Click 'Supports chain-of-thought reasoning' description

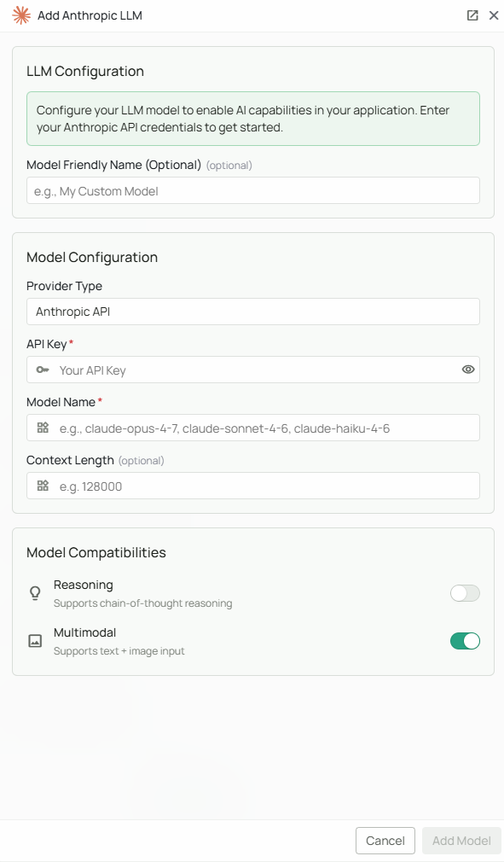coord(142,603)
